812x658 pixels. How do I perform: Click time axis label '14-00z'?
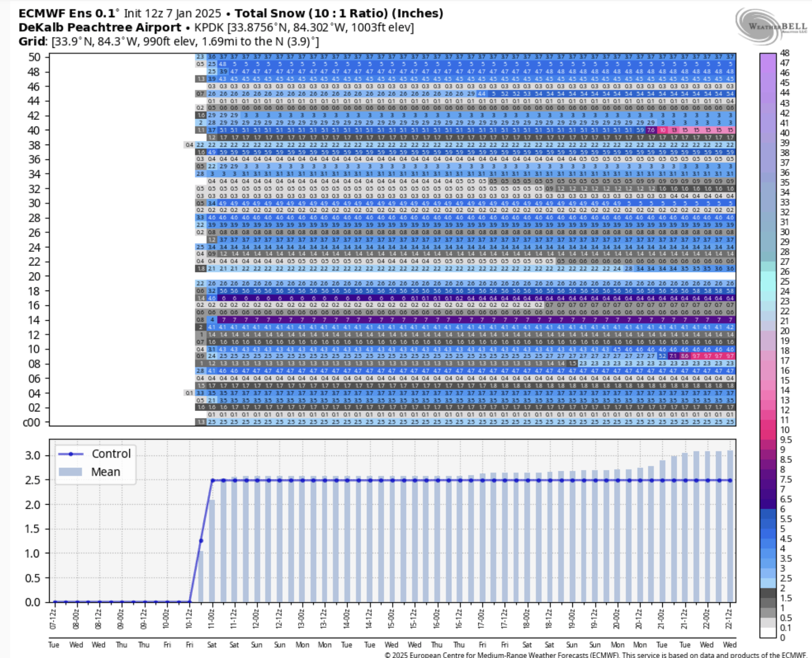[347, 619]
